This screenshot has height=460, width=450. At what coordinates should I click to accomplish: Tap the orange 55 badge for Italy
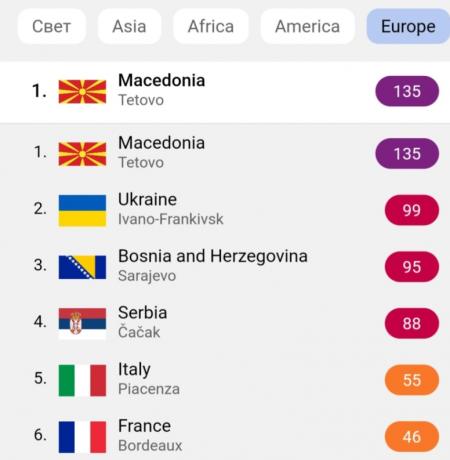point(412,380)
